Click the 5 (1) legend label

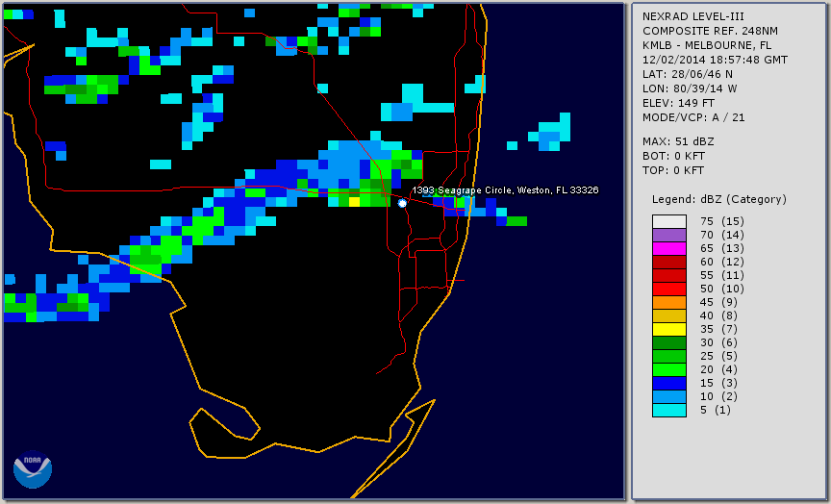pos(715,410)
